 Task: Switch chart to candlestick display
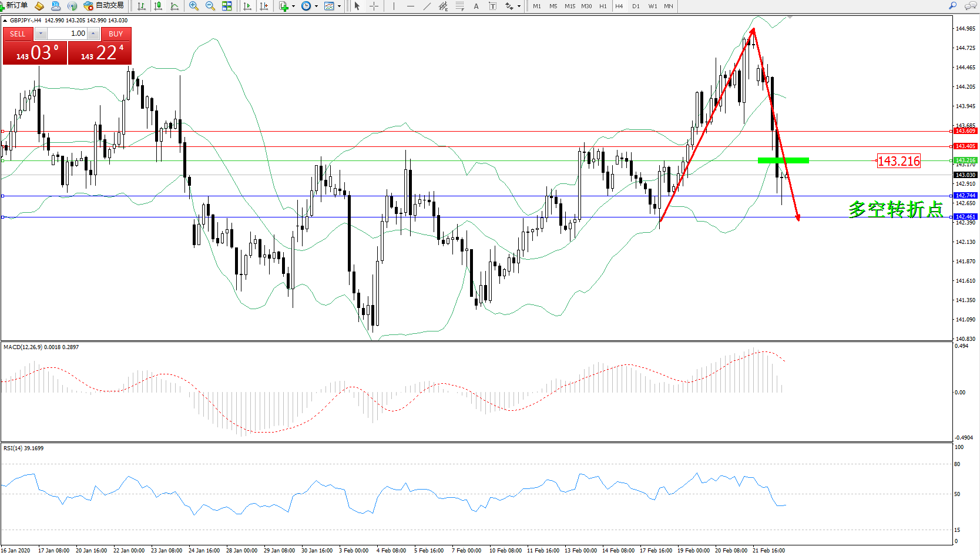tap(158, 6)
